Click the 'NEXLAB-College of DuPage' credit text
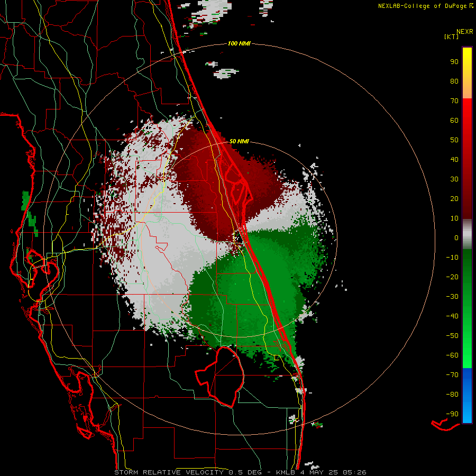476x476 pixels. coord(422,6)
